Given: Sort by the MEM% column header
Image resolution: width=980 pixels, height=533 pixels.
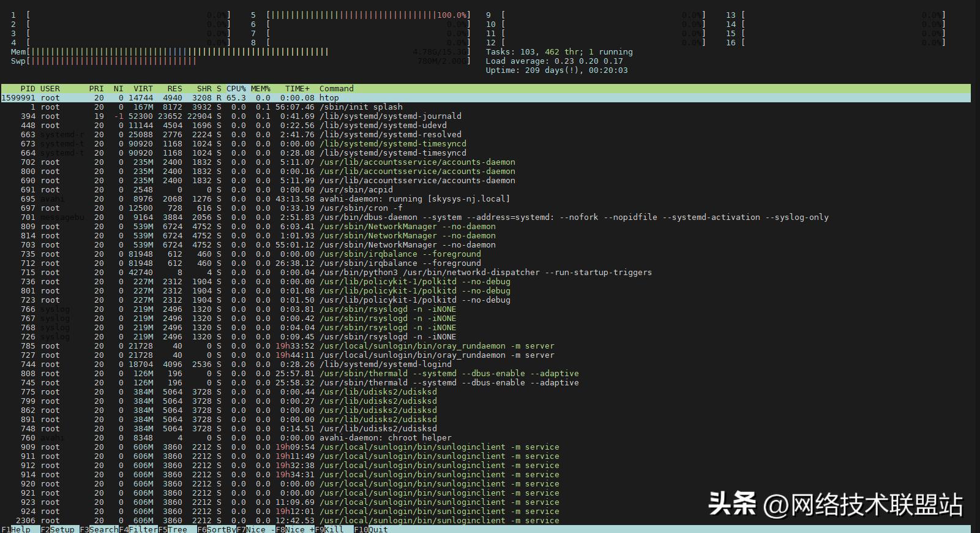Looking at the screenshot, I should [261, 89].
